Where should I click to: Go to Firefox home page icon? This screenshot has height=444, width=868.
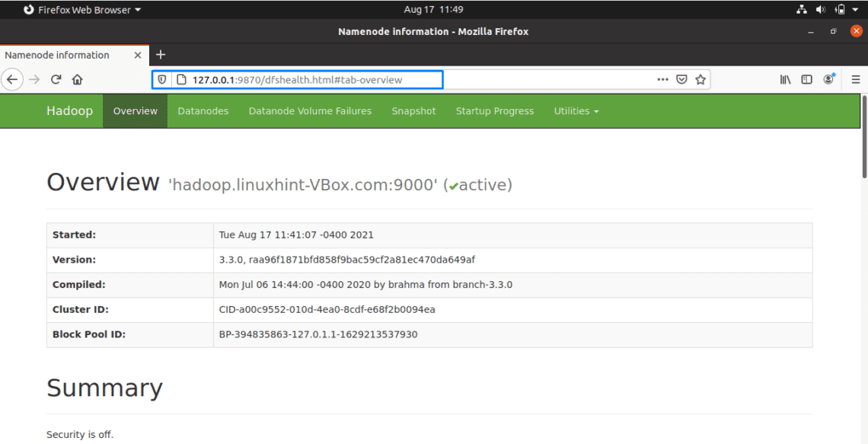point(77,79)
